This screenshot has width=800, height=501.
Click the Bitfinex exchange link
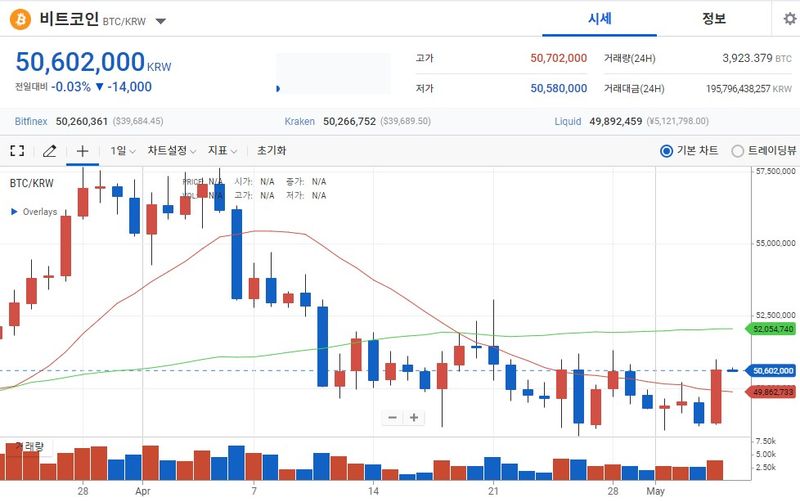31,121
